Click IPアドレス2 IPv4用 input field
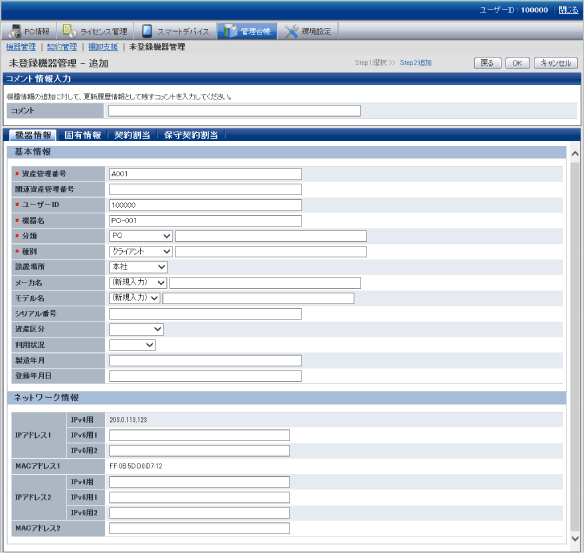 (x=199, y=482)
